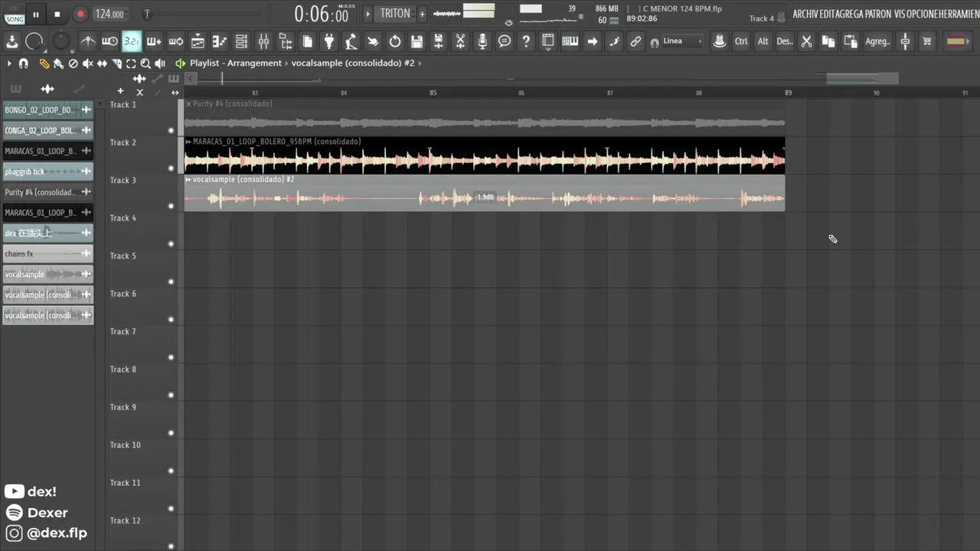Open the Mixer window icon
Viewport: 980px width, 551px height.
(x=263, y=41)
